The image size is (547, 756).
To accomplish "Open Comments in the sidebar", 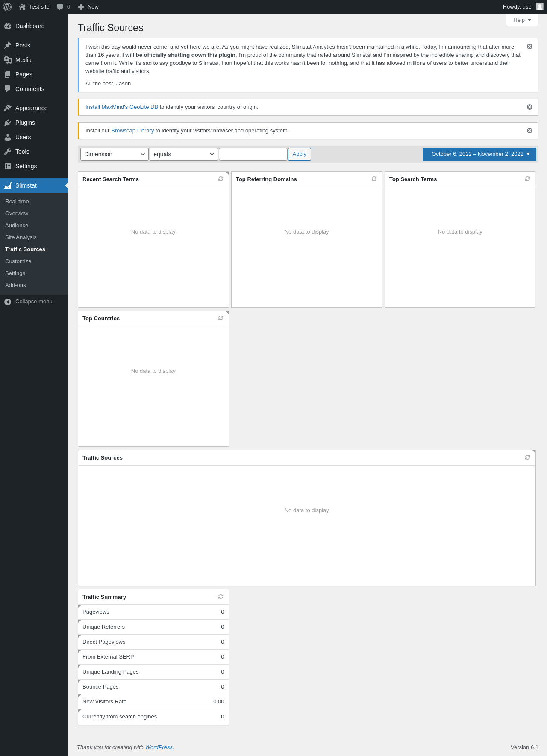I will 34,89.
